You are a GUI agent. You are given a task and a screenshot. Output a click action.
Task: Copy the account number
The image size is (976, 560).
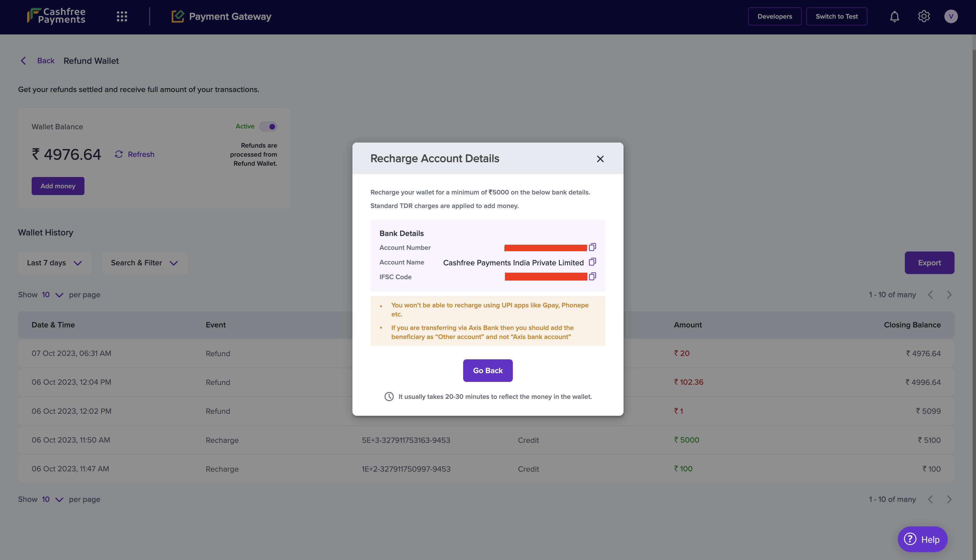point(592,247)
